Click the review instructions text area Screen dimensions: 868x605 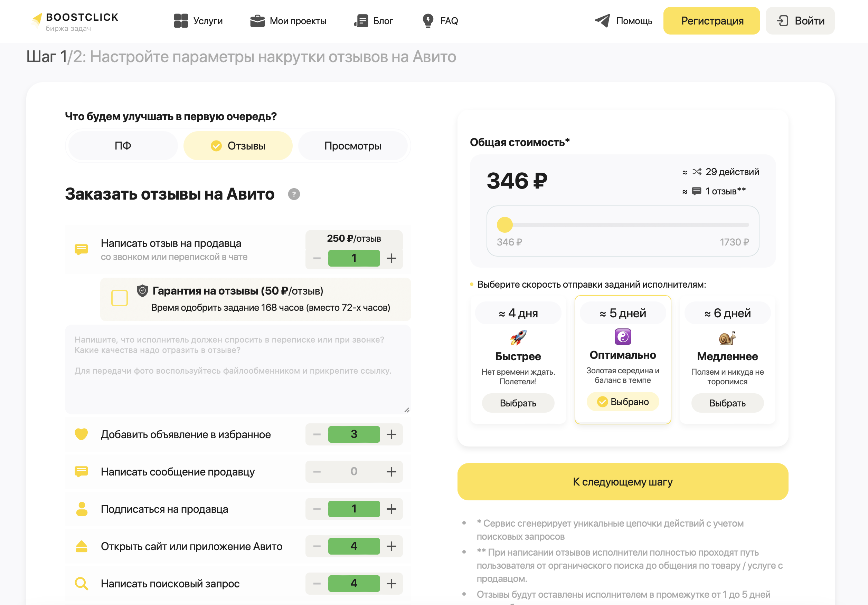coord(238,369)
